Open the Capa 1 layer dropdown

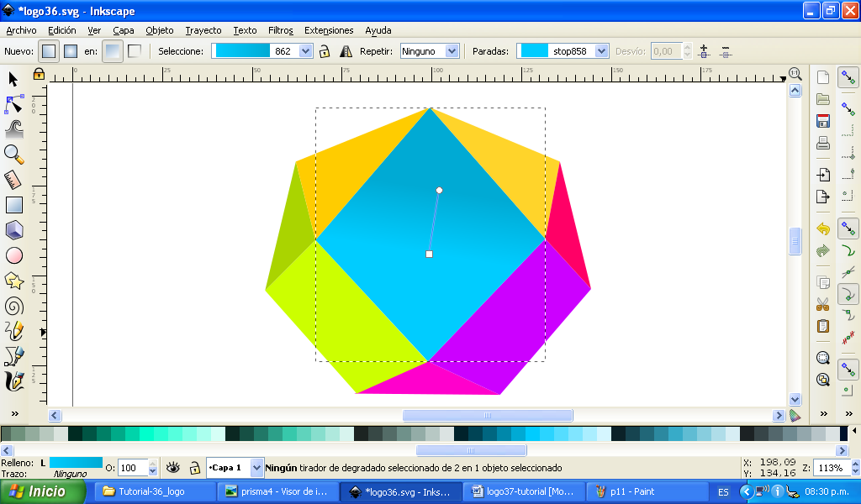point(256,468)
